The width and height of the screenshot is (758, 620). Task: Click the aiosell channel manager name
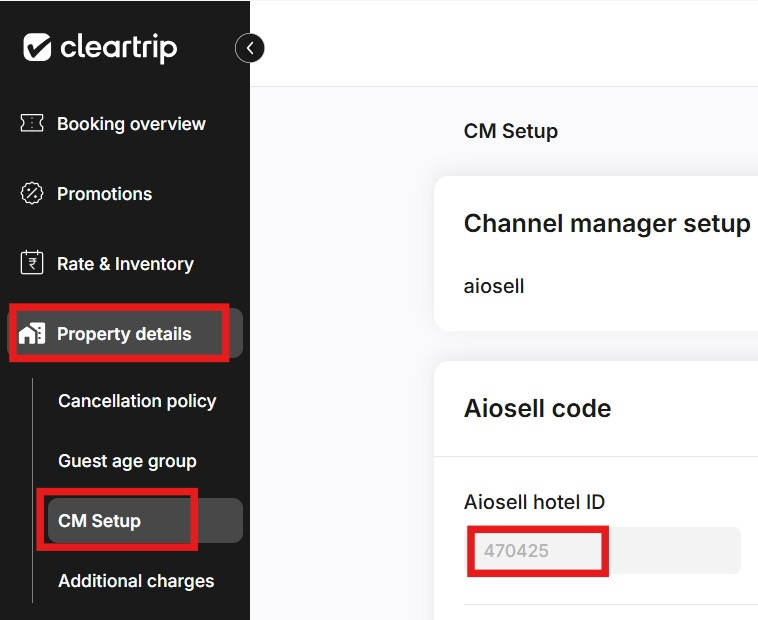494,286
